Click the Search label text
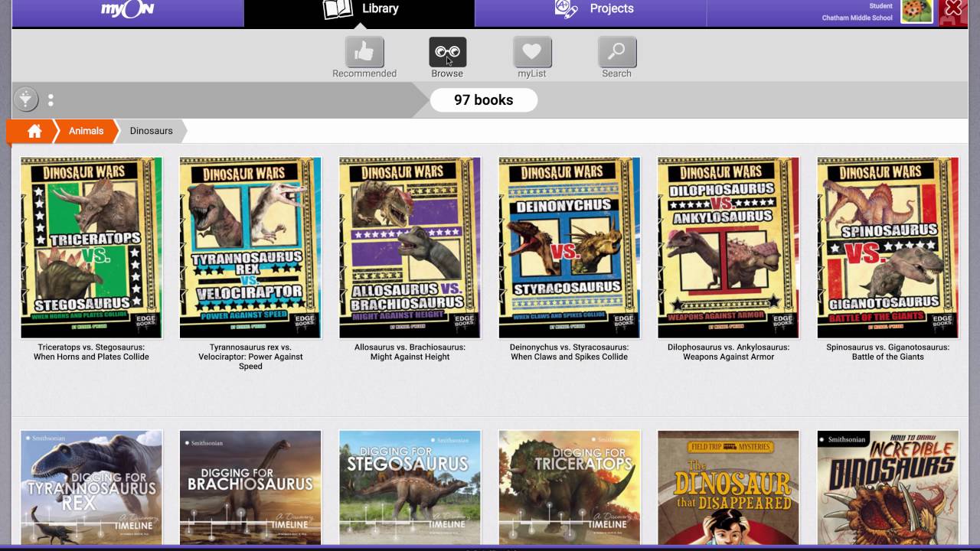Screen dimensions: 980x551 coord(617,73)
